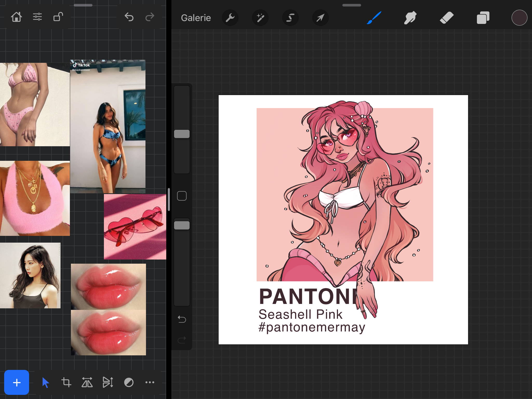This screenshot has width=532, height=399.
Task: Open the Adjustments magic wand menu
Action: tap(260, 18)
